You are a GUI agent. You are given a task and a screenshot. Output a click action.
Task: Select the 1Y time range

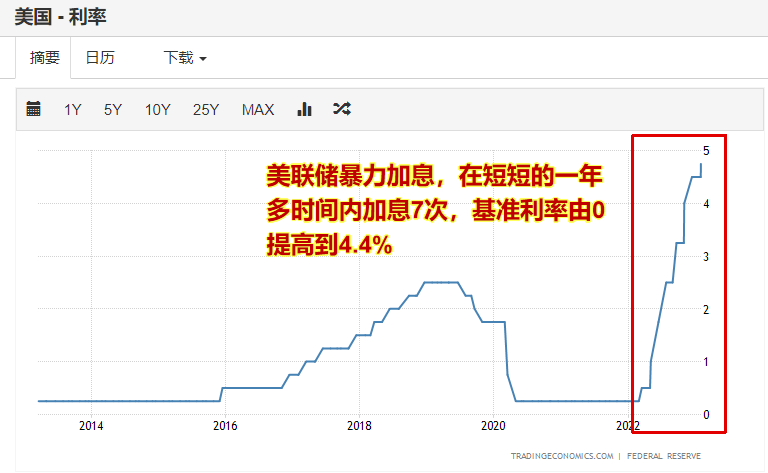73,109
